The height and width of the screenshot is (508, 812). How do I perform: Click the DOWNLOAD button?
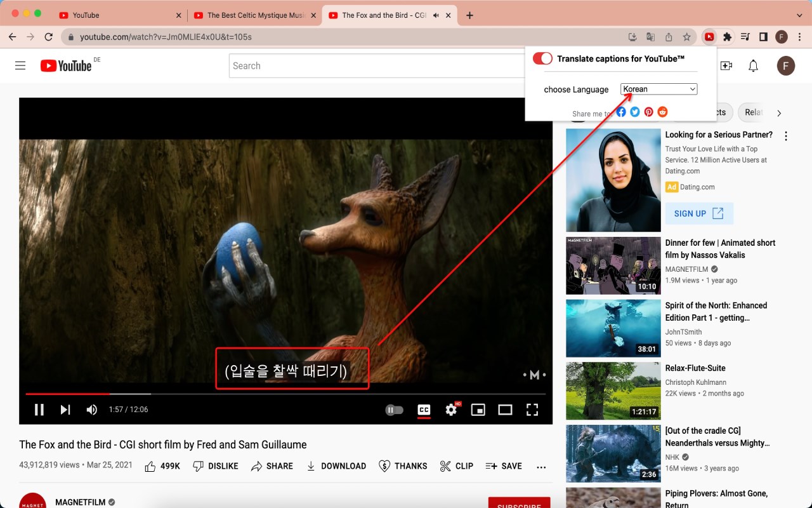336,466
